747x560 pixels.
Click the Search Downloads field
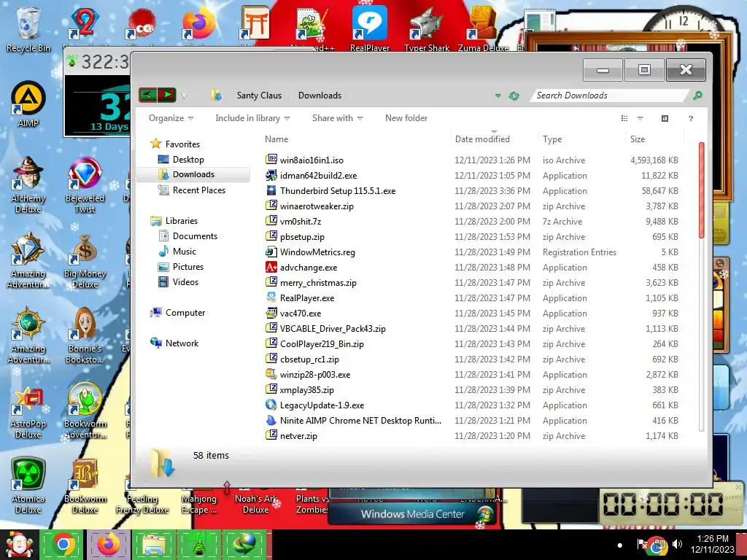[x=610, y=96]
